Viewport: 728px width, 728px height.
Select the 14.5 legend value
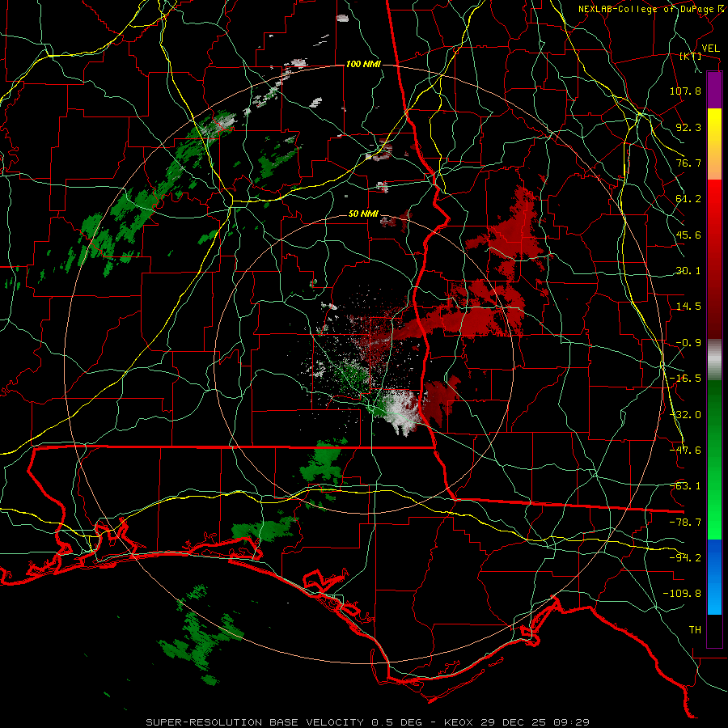tap(688, 307)
